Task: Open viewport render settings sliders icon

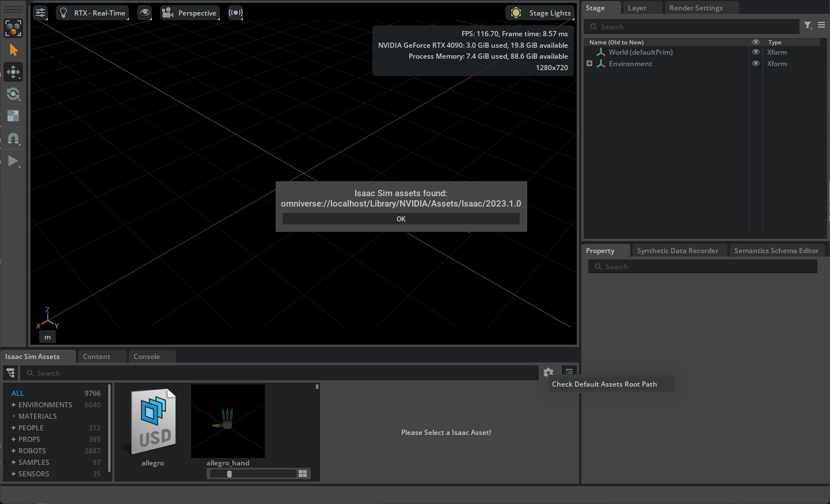Action: point(40,13)
